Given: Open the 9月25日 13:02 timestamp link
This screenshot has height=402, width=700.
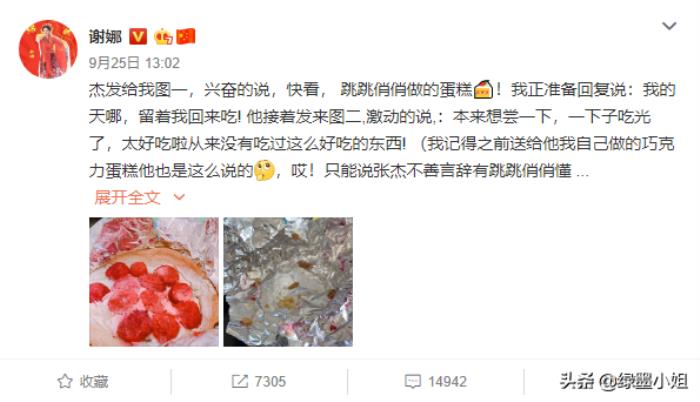Looking at the screenshot, I should pyautogui.click(x=134, y=63).
